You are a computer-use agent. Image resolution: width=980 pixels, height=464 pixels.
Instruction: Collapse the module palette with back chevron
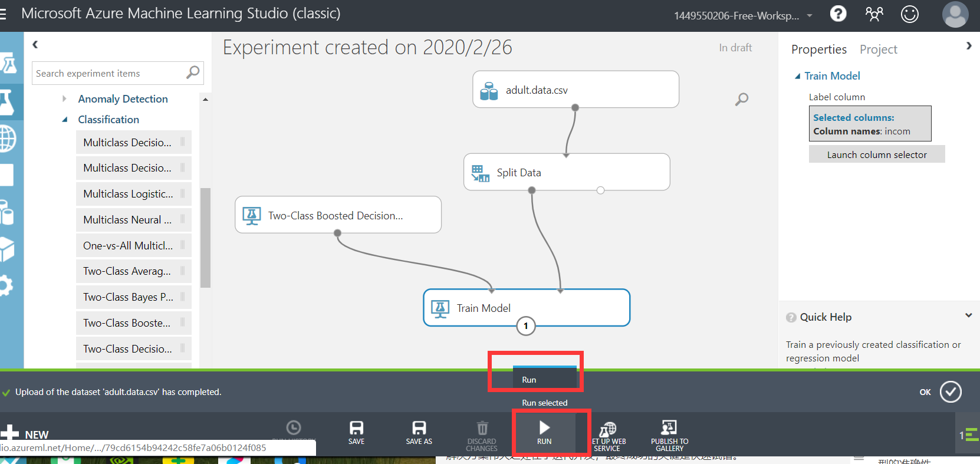click(35, 44)
